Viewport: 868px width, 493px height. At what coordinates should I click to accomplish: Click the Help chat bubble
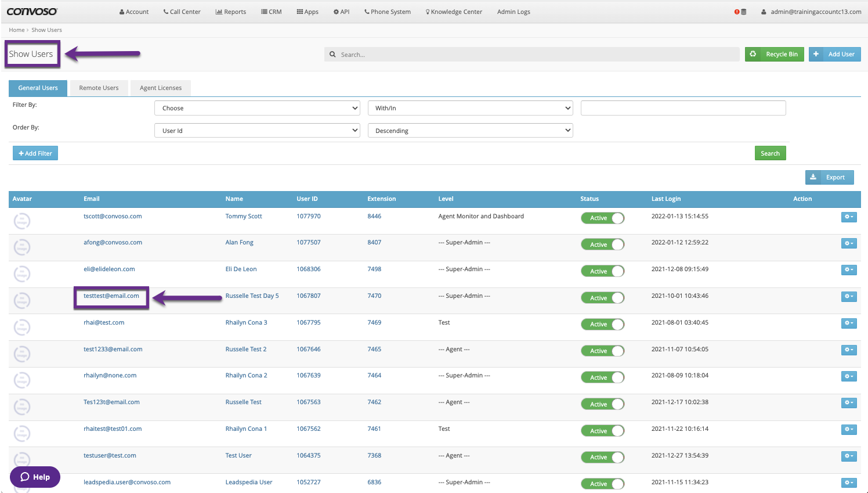click(35, 477)
